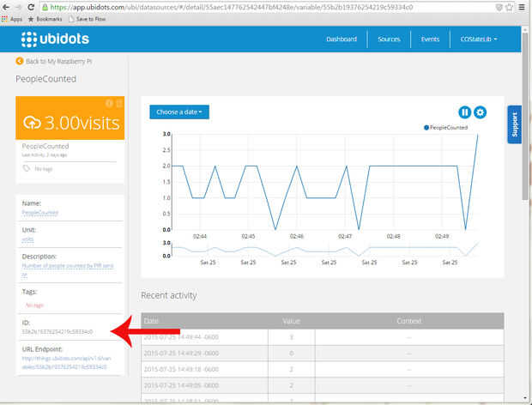Edit the Description text
Viewport: 532px width, 405px height.
tap(68, 270)
